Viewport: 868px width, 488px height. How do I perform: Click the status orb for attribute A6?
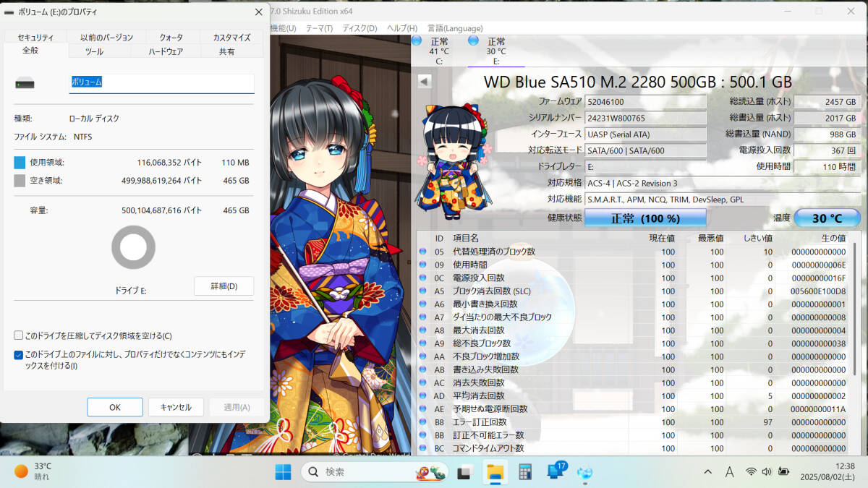click(x=423, y=304)
